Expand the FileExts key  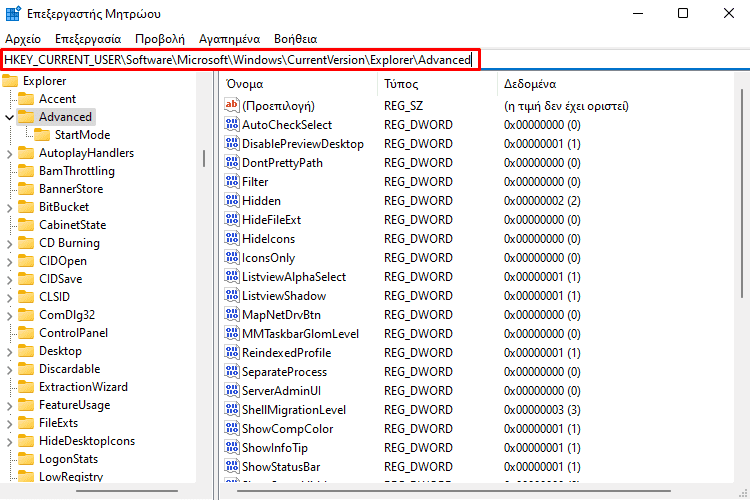tap(9, 423)
